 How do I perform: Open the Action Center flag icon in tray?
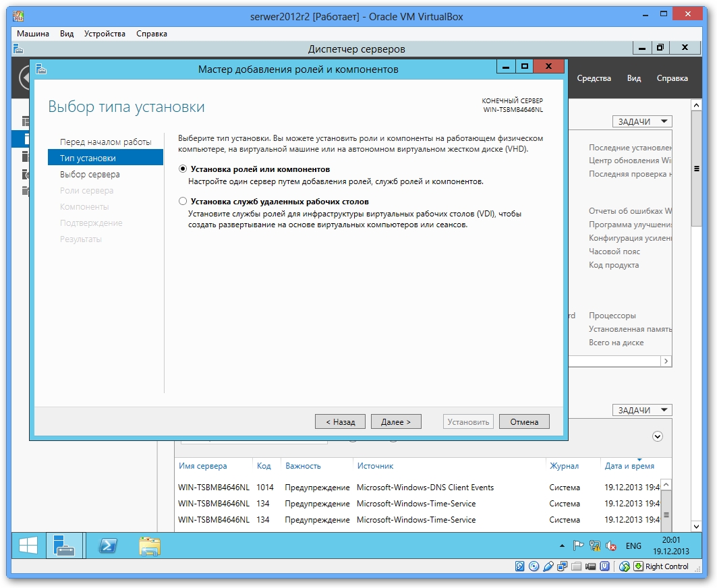578,546
